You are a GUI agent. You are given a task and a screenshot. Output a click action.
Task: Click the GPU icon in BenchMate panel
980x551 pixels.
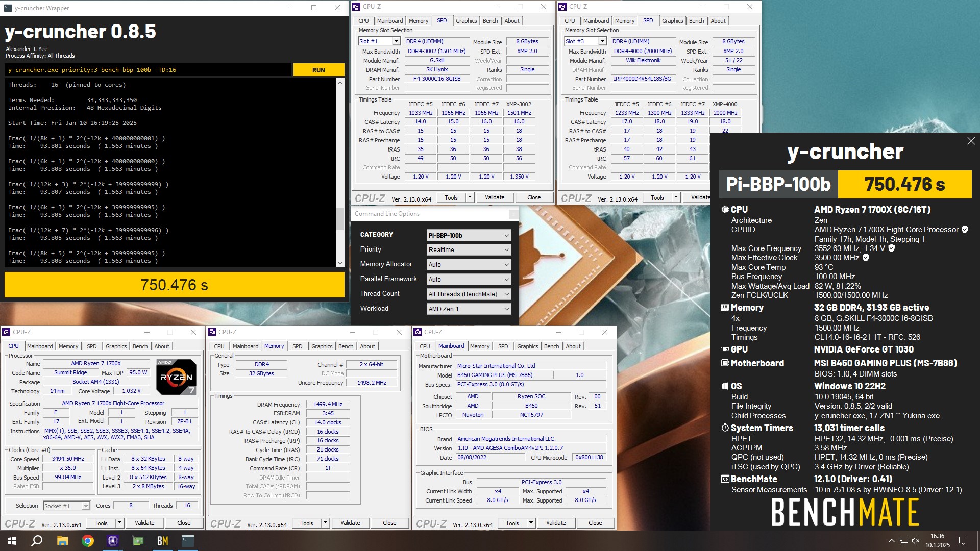725,349
